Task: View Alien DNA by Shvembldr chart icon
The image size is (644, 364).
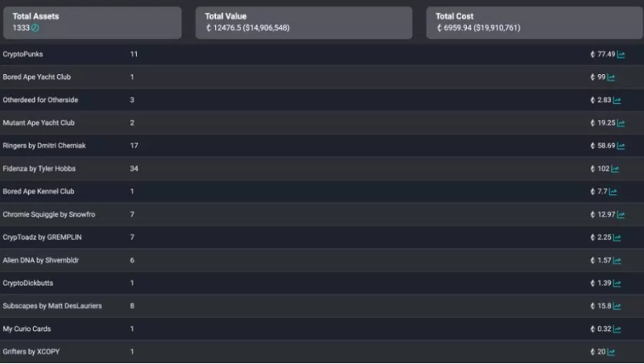Action: (x=617, y=261)
